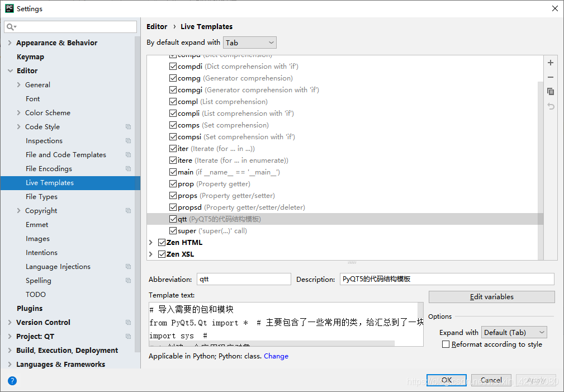Click project-level icon beside Spelling
This screenshot has width=564, height=392.
(128, 280)
